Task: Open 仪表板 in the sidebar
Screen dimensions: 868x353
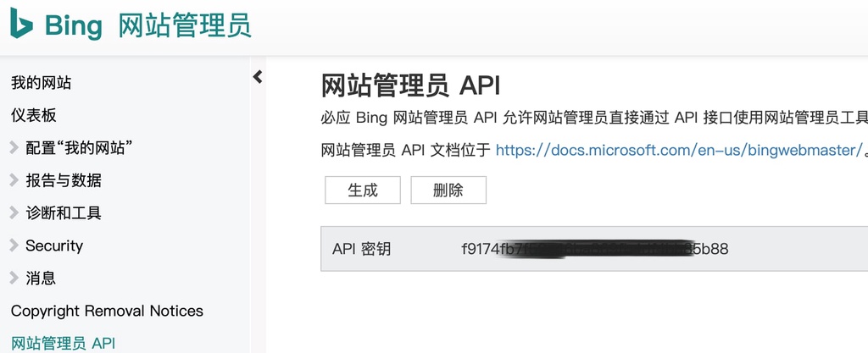Action: (34, 115)
